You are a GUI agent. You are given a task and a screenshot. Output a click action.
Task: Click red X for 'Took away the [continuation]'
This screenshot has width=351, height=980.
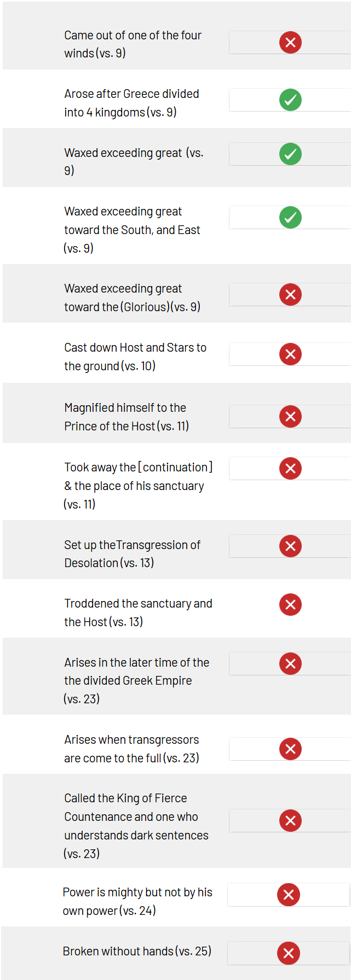pos(290,468)
